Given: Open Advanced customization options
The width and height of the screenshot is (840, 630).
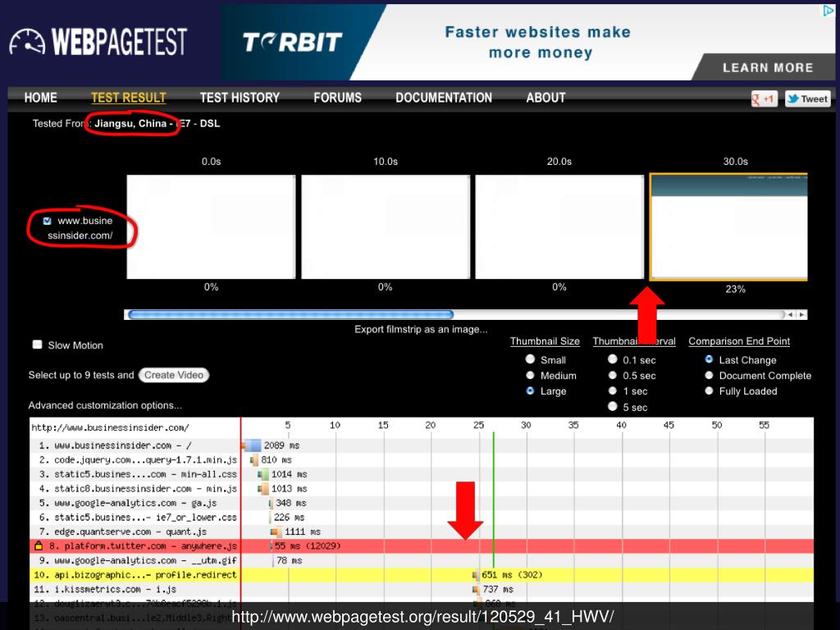Looking at the screenshot, I should pos(105,405).
